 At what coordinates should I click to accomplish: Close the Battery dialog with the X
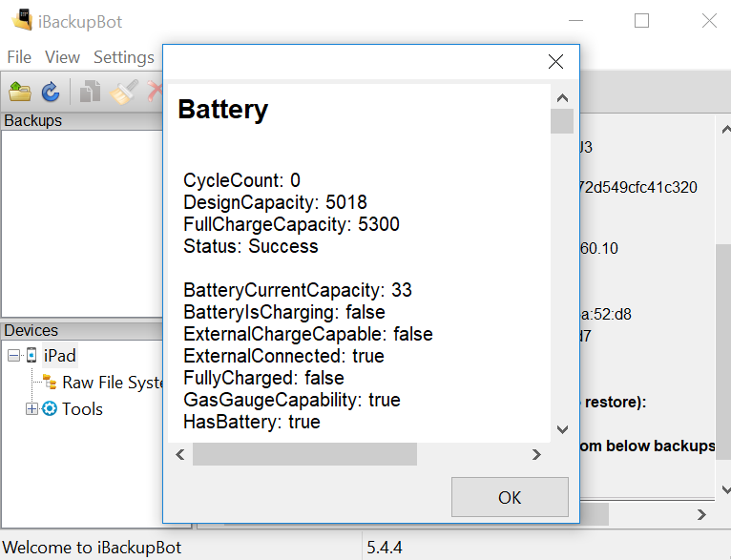(555, 61)
